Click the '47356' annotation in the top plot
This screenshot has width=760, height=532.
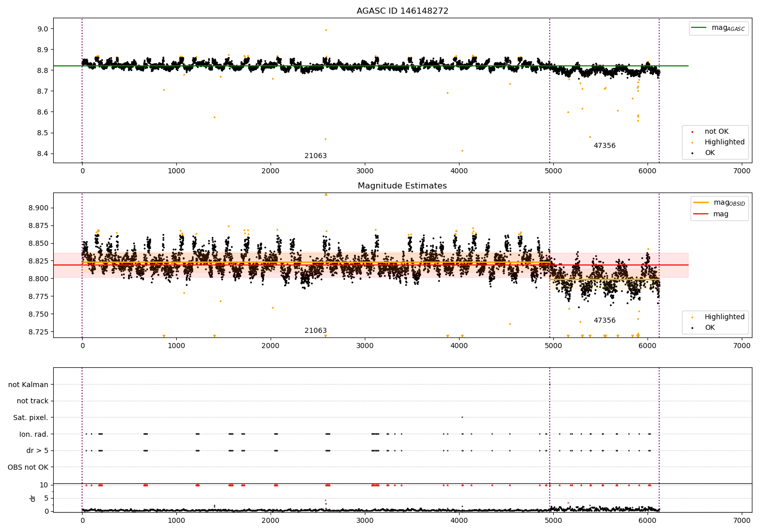point(604,146)
